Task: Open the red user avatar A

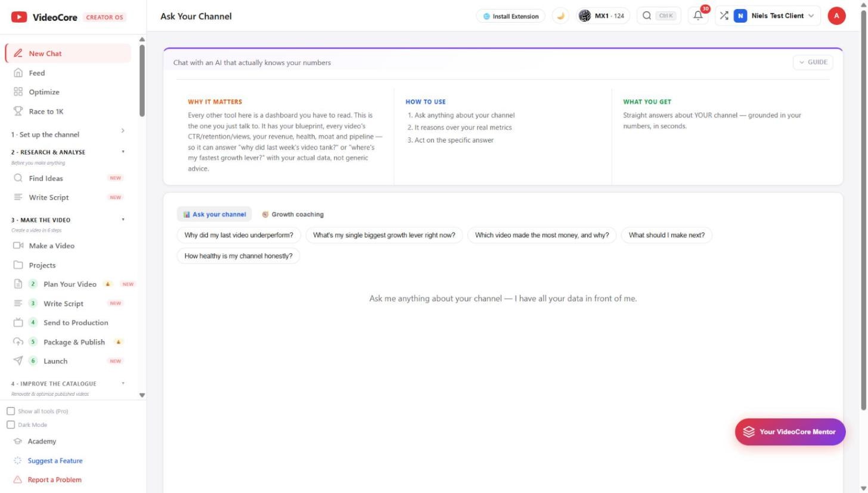Action: point(836,16)
